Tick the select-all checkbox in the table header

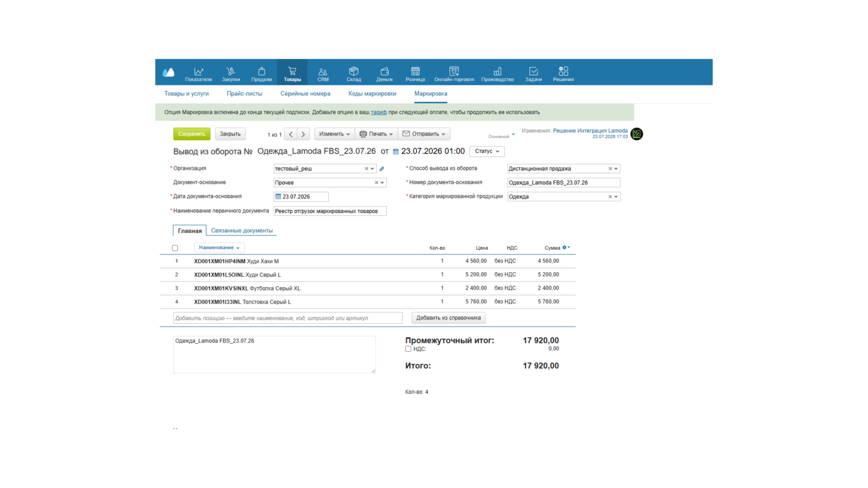[175, 248]
